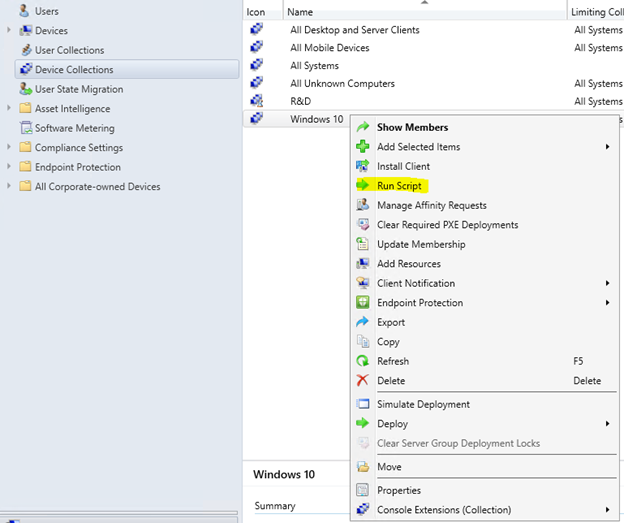Click the F5 shortcut label beside Refresh
Screen dimensions: 624x523
tap(578, 361)
